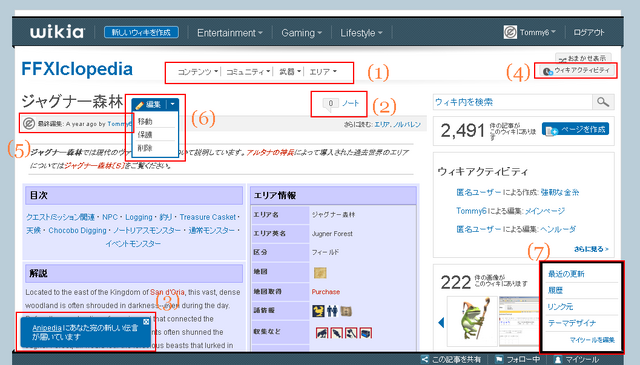Choose リンク元 in My Tools menu
This screenshot has width=640, height=365.
(x=560, y=307)
